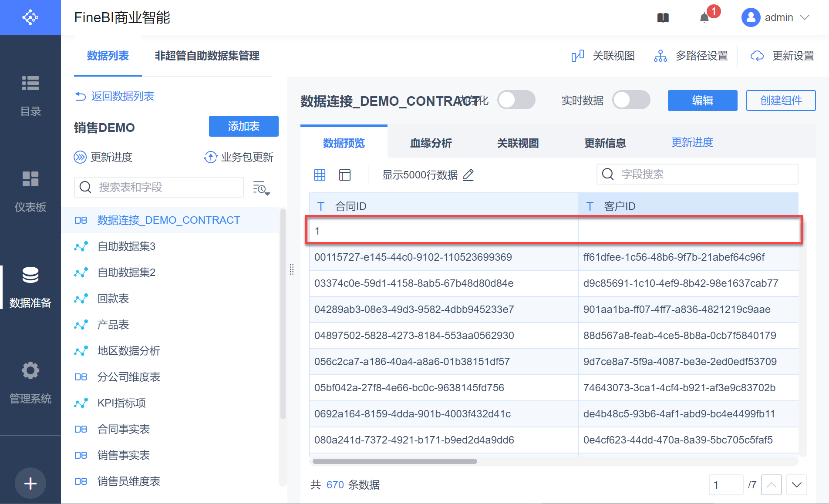Click the page number input box
This screenshot has width=829, height=504.
point(726,485)
